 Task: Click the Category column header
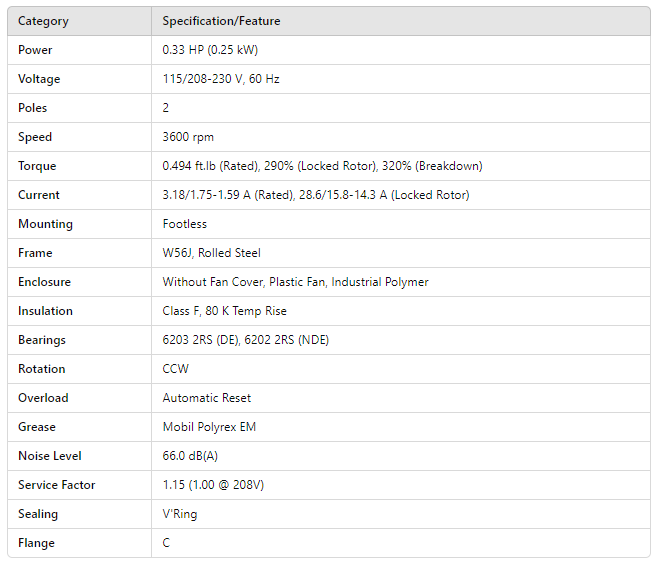[43, 21]
